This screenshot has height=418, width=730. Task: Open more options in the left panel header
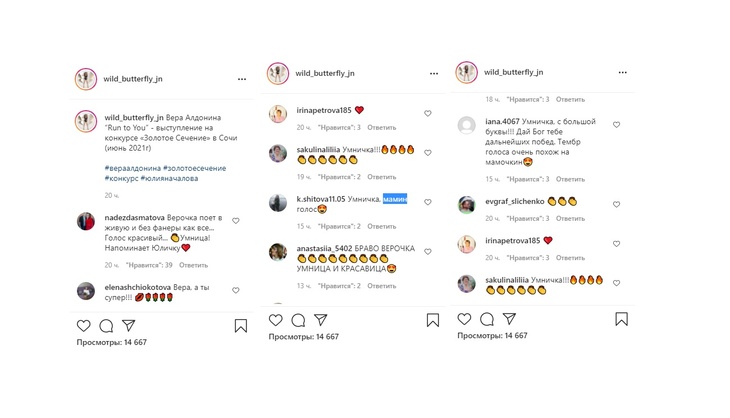241,78
